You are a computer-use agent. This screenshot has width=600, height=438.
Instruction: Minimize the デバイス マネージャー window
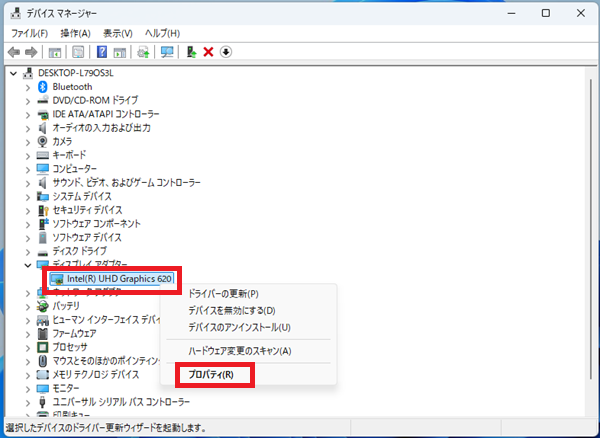(x=511, y=13)
